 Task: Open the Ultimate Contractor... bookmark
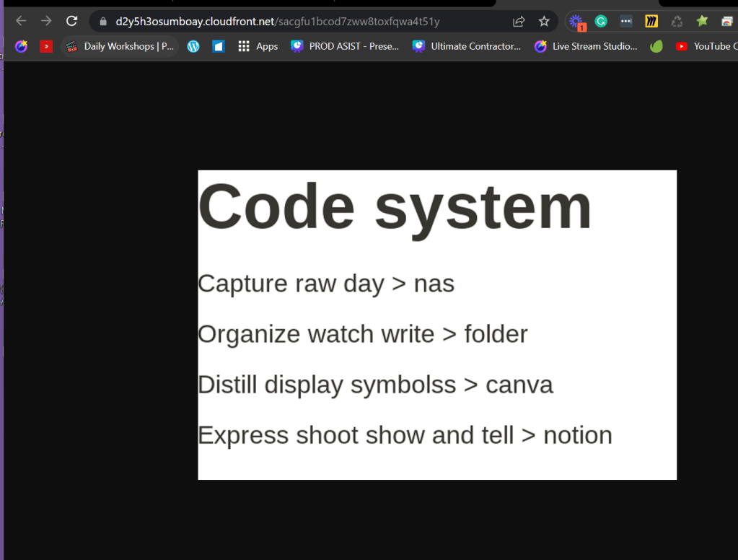[467, 46]
